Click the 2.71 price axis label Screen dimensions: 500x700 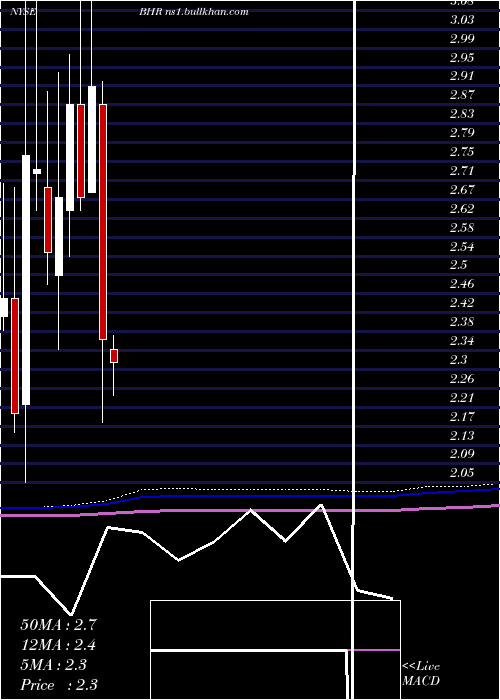[462, 171]
